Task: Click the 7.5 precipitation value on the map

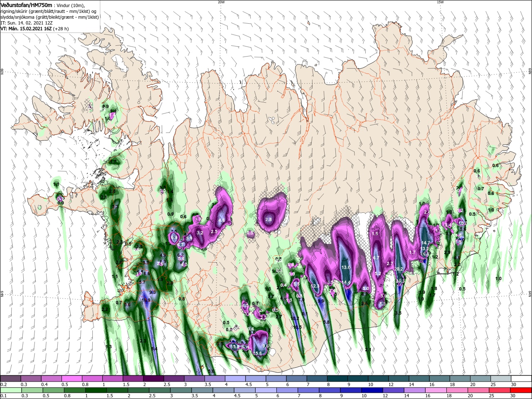Action: (174, 232)
